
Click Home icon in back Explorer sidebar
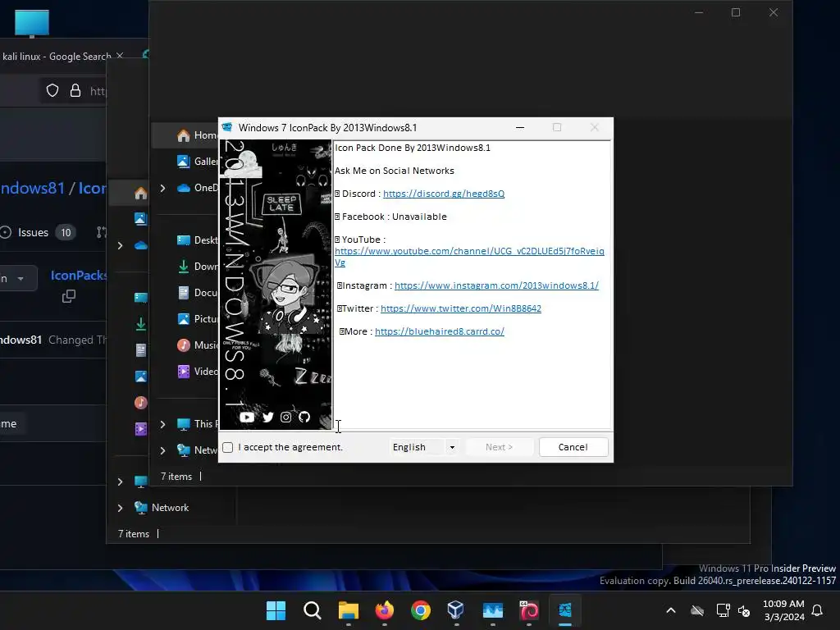141,194
